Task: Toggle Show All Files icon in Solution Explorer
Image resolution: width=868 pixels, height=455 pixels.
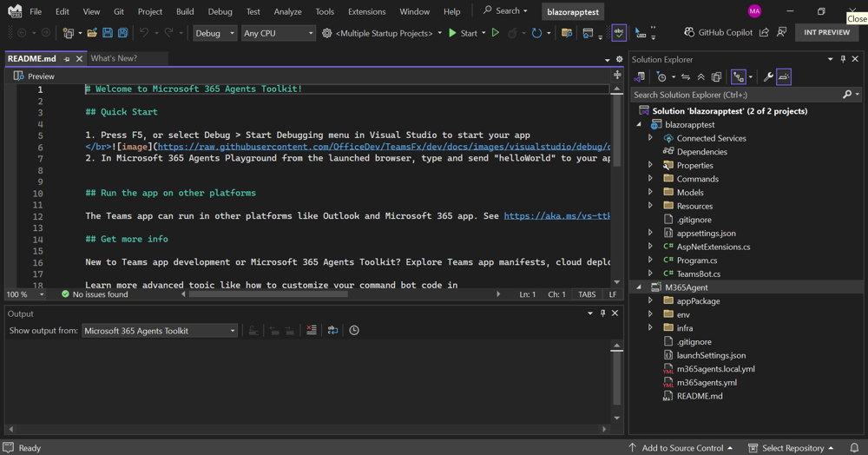Action: pyautogui.click(x=716, y=77)
